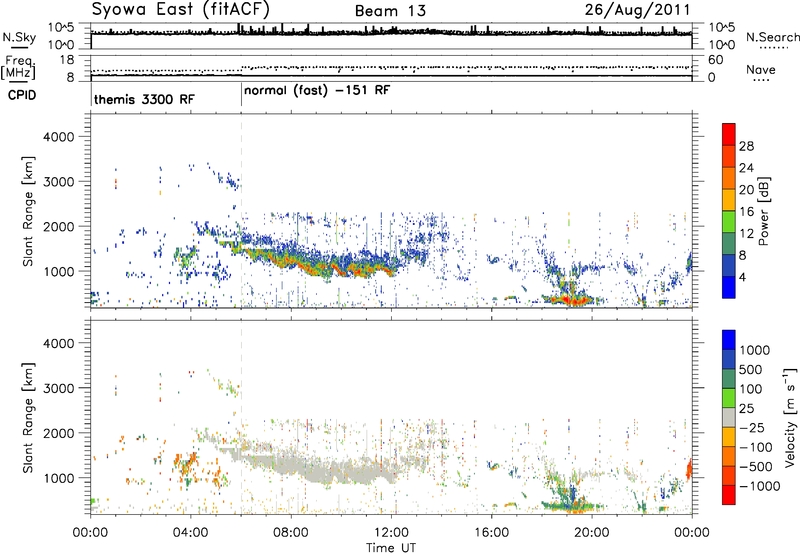Select the 'Freq. [MHz]' axis label
Image resolution: width=800 pixels, height=554 pixels.
(19, 67)
